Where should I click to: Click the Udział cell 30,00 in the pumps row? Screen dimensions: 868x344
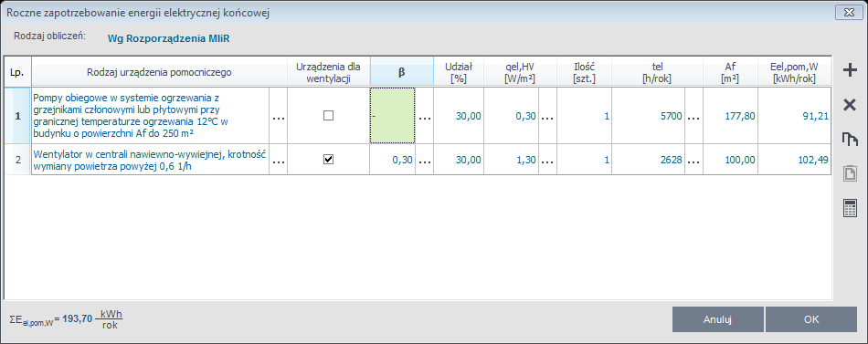click(459, 116)
